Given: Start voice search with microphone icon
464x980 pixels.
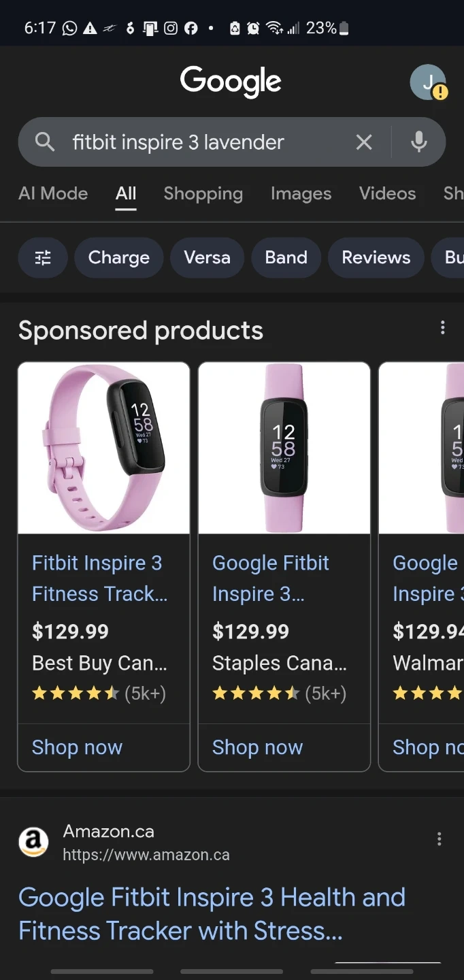Looking at the screenshot, I should tap(419, 142).
